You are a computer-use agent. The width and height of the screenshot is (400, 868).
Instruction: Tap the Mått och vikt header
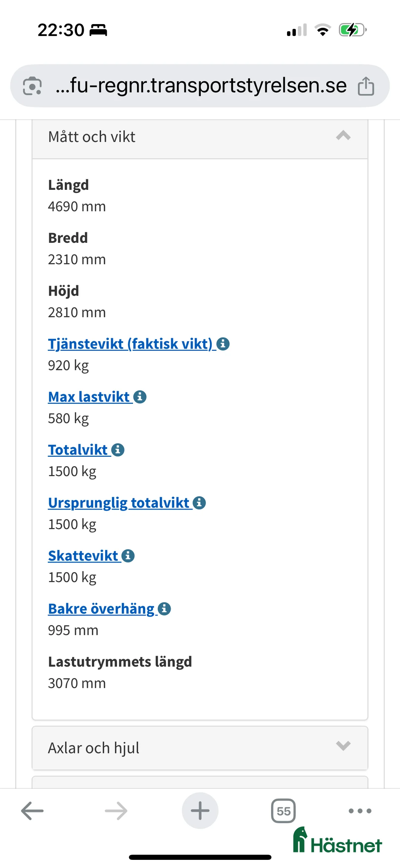92,136
